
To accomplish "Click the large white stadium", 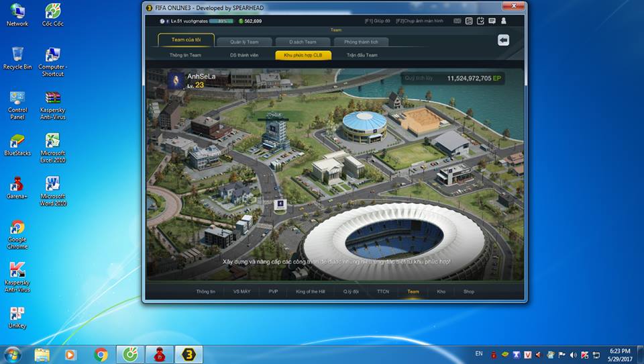I will click(394, 240).
